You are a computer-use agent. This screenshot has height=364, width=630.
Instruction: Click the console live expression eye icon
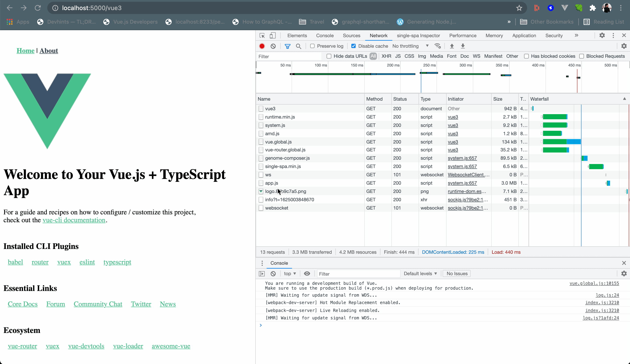point(307,274)
